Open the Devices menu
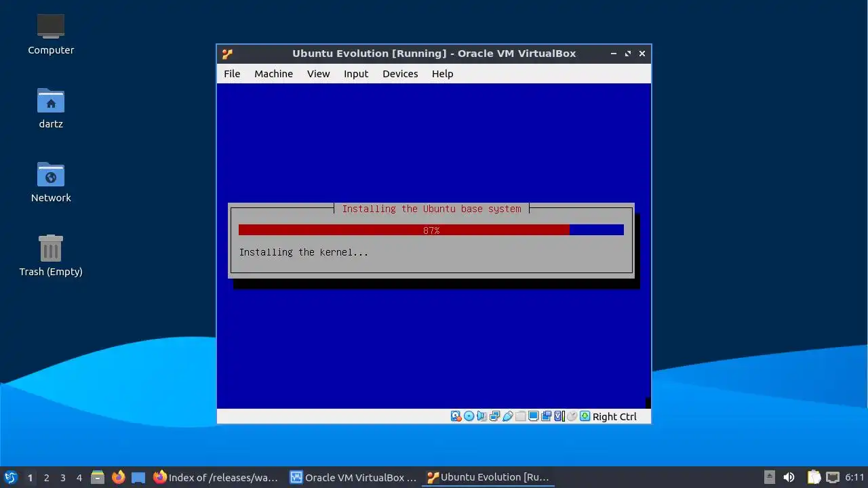The width and height of the screenshot is (868, 488). tap(400, 74)
